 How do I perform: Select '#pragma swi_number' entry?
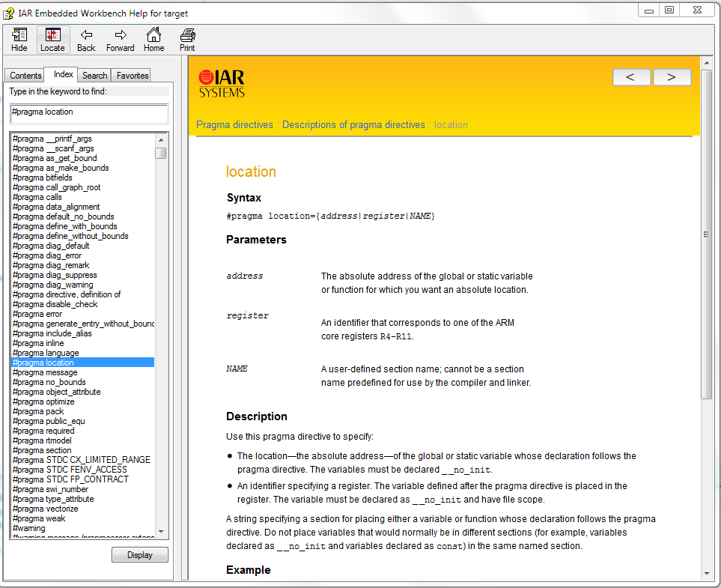[x=50, y=489]
